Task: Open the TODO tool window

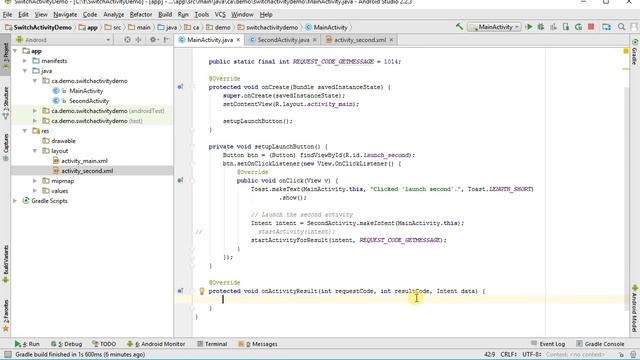Action: click(x=104, y=344)
